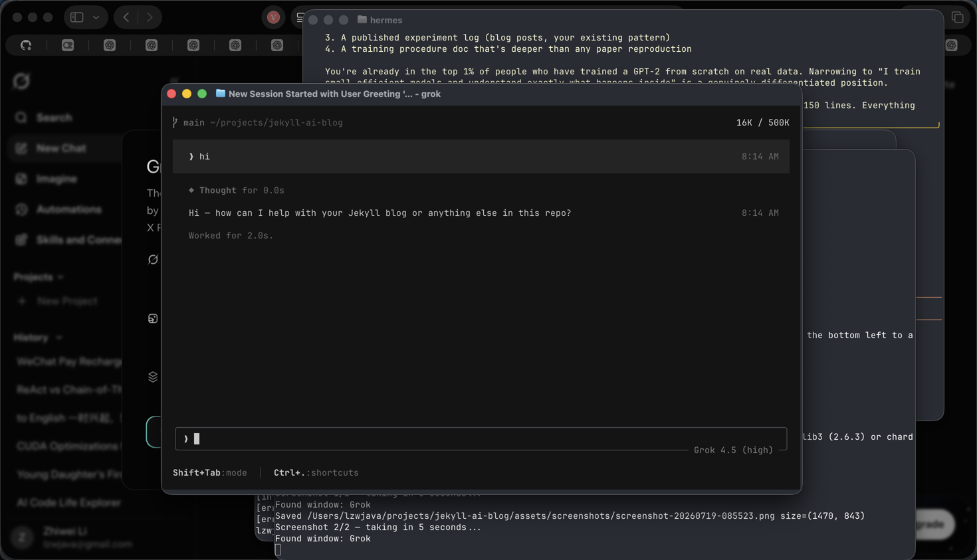977x560 pixels.
Task: Open Imagine in the Grok sidebar
Action: point(56,179)
